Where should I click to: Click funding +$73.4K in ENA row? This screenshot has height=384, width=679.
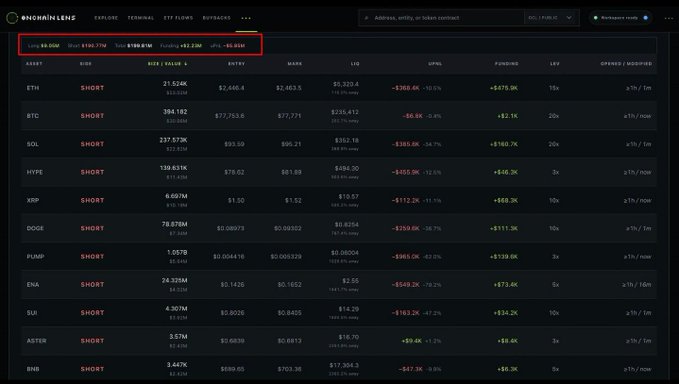click(x=506, y=285)
